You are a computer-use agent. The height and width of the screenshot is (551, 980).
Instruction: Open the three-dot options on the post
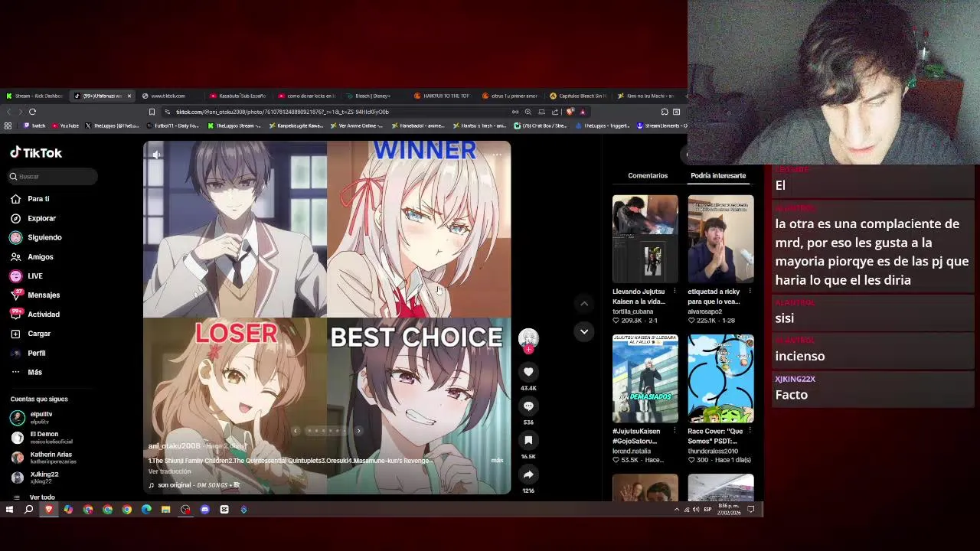pos(497,155)
